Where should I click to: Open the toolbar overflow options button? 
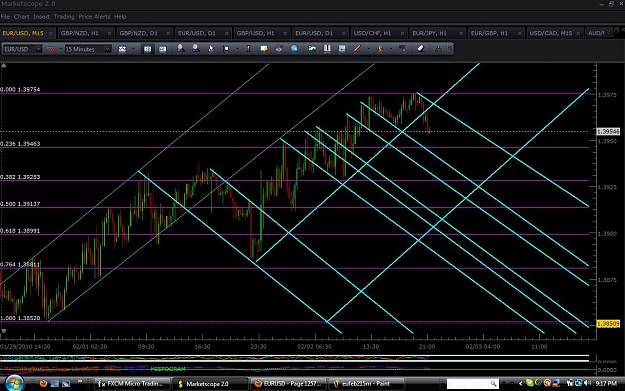(450, 49)
